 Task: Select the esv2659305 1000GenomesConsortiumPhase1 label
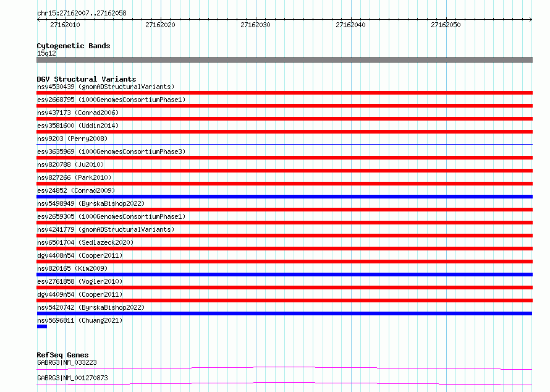click(x=111, y=216)
